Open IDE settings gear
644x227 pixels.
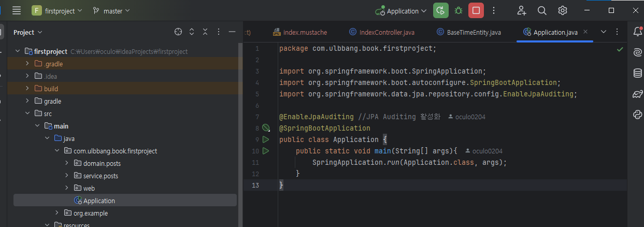click(x=562, y=10)
